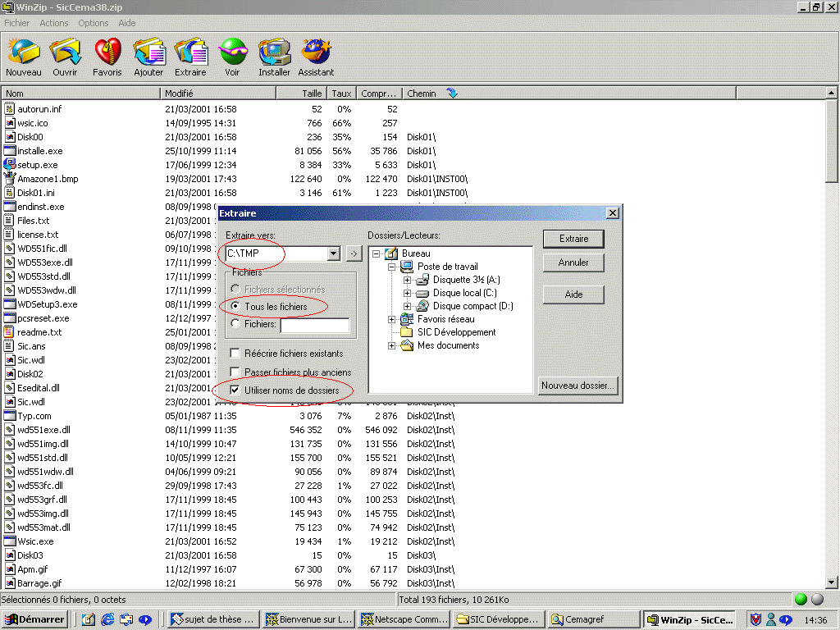This screenshot has height=630, width=840.
Task: Open the Fichier menu
Action: [x=17, y=23]
